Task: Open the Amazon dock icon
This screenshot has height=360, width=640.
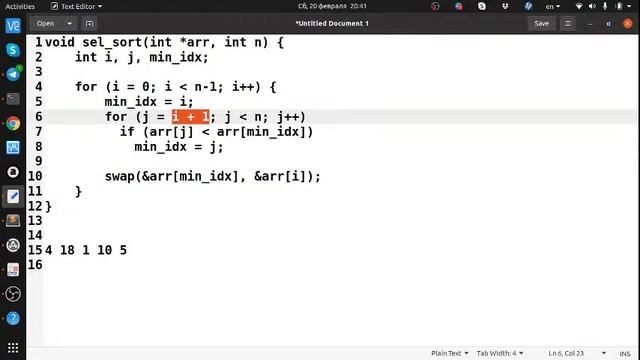Action: tap(13, 172)
